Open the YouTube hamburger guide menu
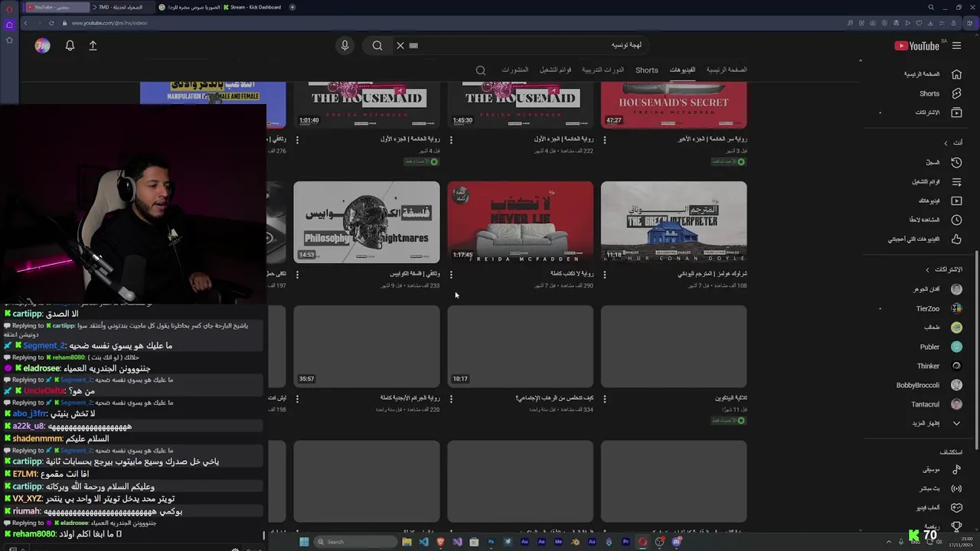Screen dimensions: 980x551 pos(956,46)
